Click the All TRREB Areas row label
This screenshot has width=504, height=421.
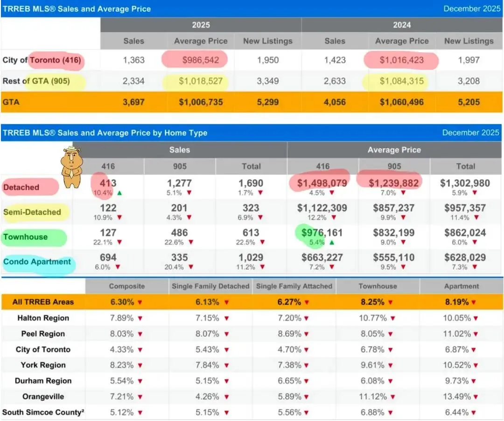(43, 302)
